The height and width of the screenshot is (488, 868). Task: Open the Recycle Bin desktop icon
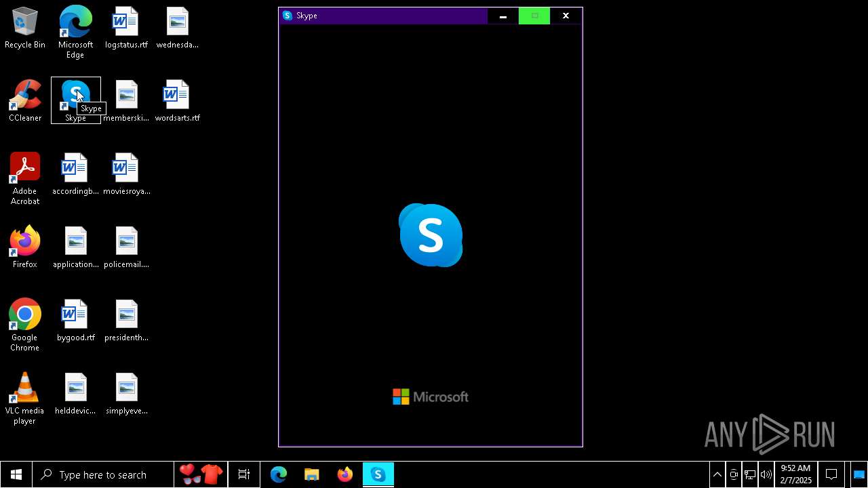click(x=25, y=28)
